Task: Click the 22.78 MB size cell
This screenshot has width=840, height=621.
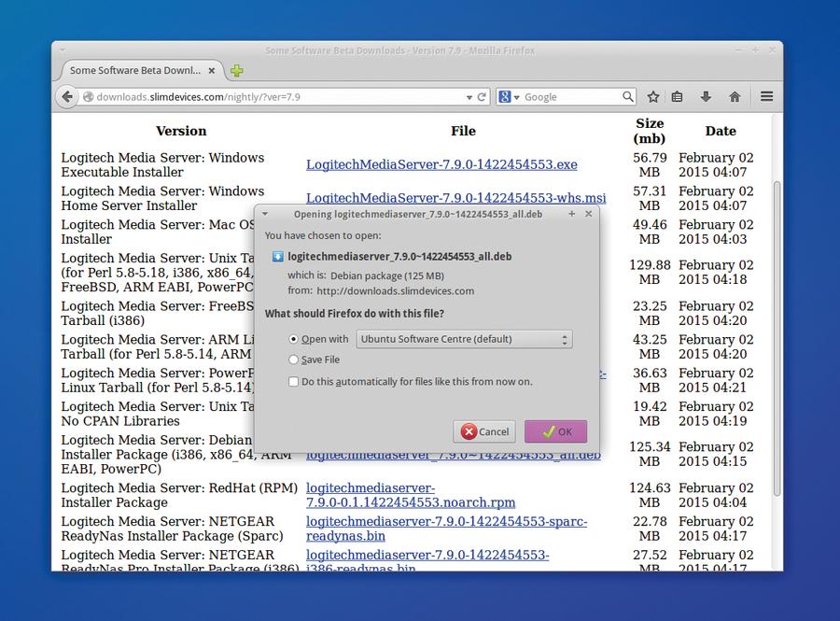Action: (650, 529)
